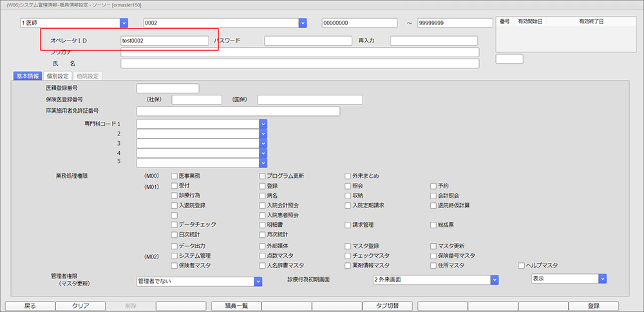
Task: Enable the 医事業務 checkbox
Action: click(174, 176)
